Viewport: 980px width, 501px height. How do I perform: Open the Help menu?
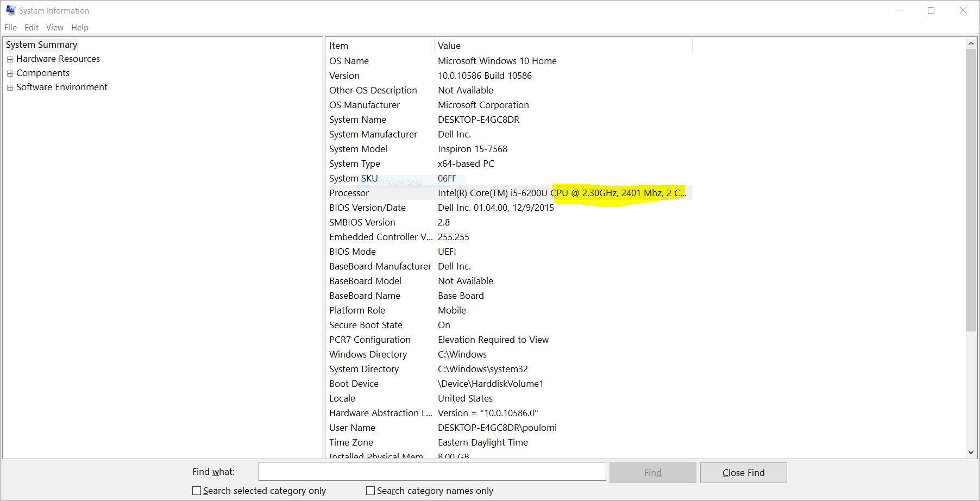tap(79, 27)
